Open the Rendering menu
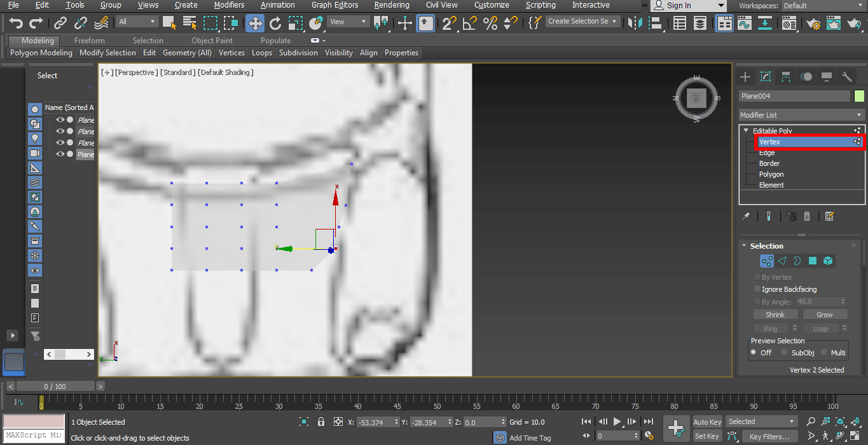This screenshot has width=868, height=445. point(391,5)
